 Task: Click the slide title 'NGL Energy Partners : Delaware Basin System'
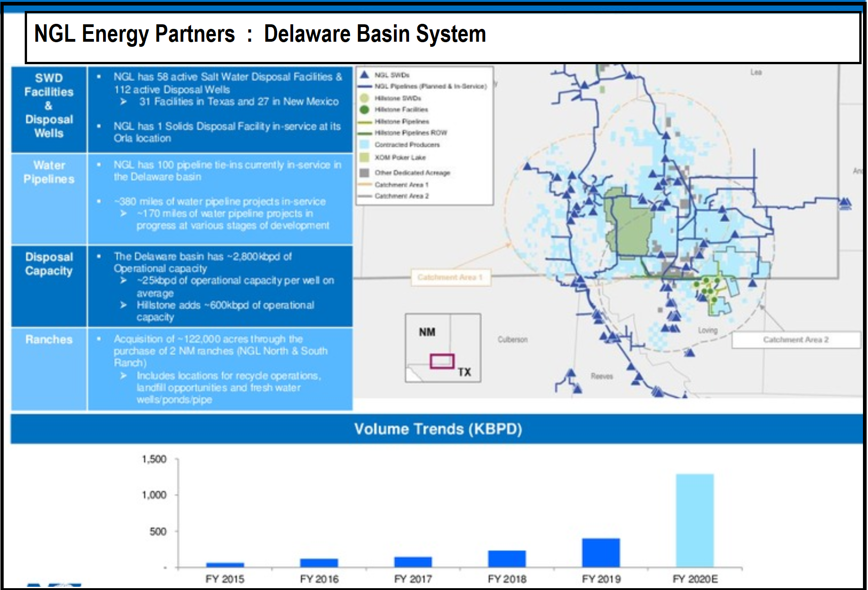point(260,34)
